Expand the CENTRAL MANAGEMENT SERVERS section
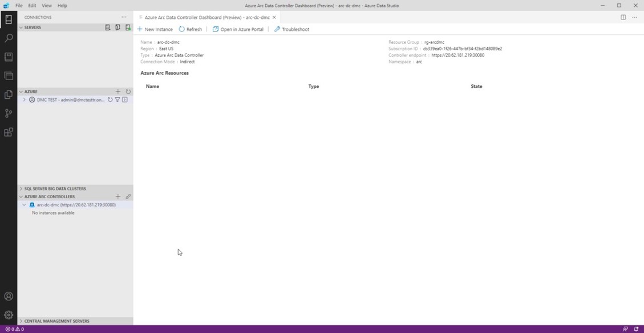 [21, 321]
